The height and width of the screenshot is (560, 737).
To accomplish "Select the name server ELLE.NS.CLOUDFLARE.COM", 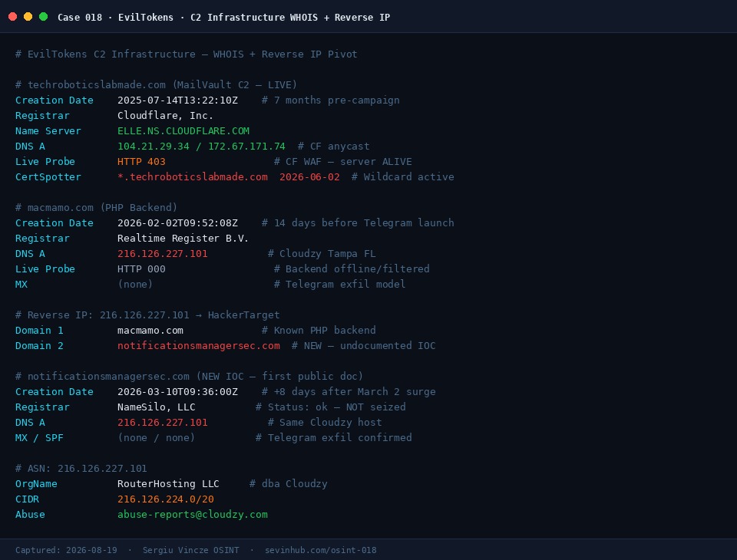I will click(183, 130).
